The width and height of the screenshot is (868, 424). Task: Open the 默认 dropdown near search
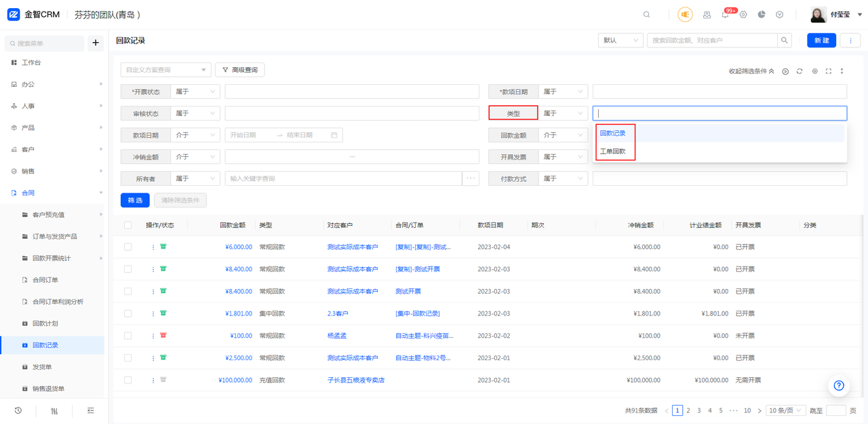coord(620,41)
